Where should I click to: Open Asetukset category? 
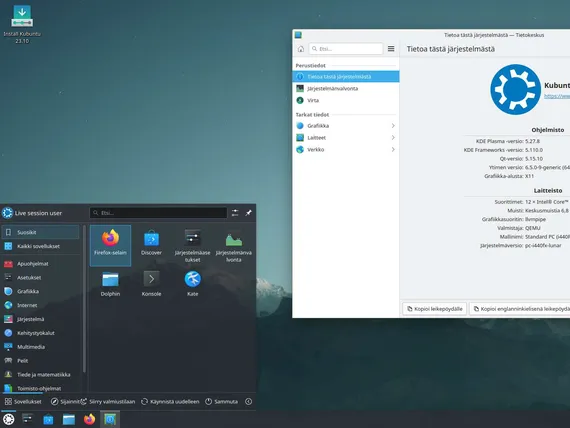click(x=40, y=277)
